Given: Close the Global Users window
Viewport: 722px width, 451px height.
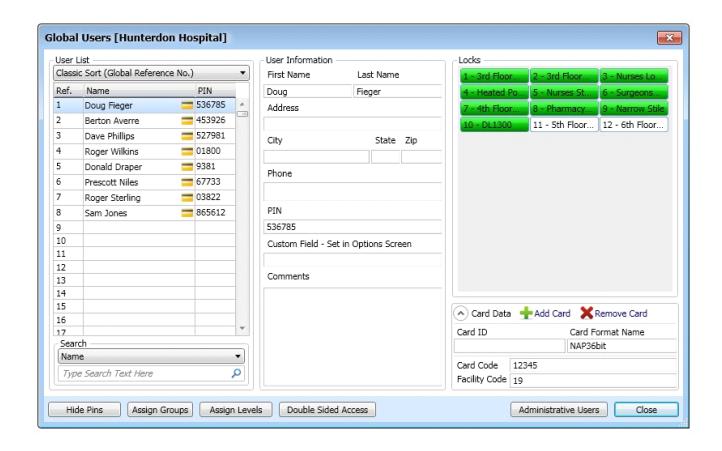Looking at the screenshot, I should pyautogui.click(x=669, y=38).
